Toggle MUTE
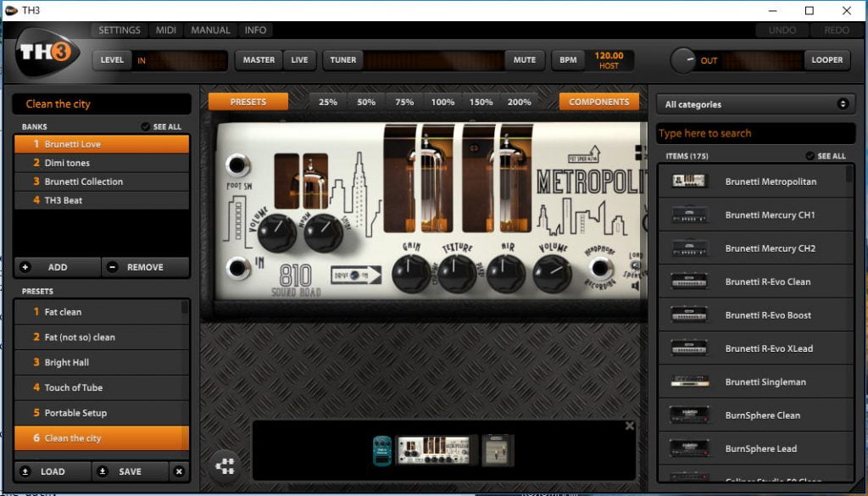The width and height of the screenshot is (868, 496). (x=524, y=60)
